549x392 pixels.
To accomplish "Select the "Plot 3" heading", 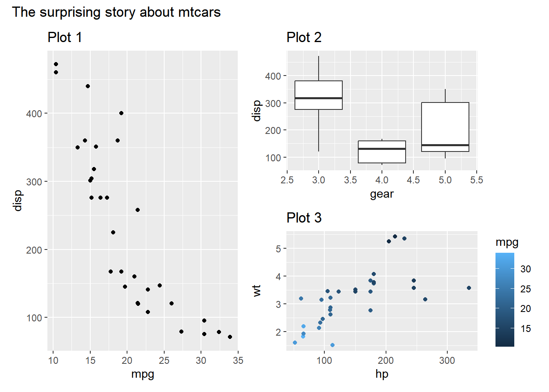I will coord(304,218).
